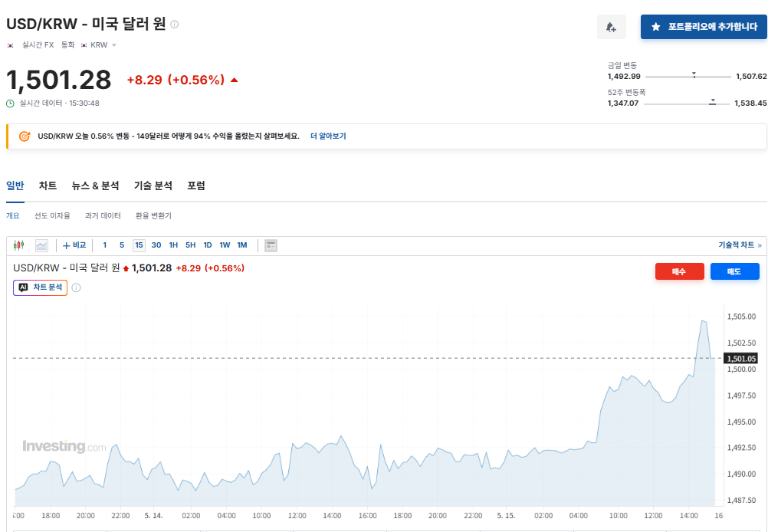Click the daily low value 1,492.99

[624, 77]
